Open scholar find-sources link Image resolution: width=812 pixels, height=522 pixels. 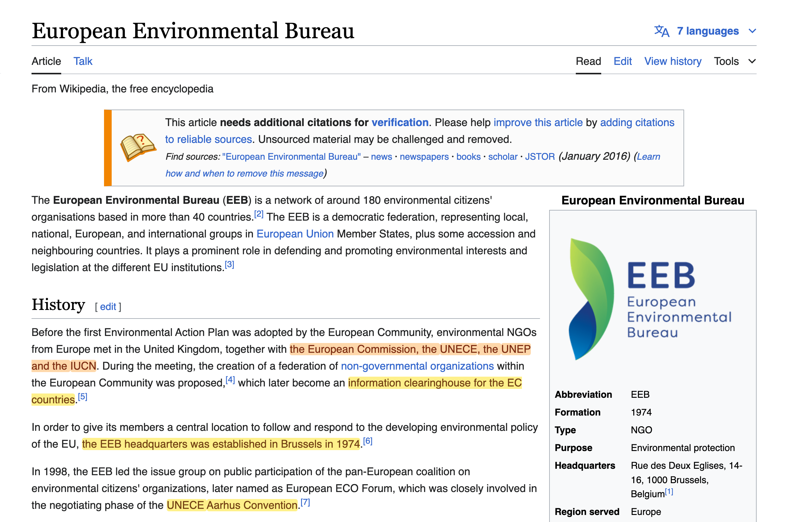click(x=503, y=157)
